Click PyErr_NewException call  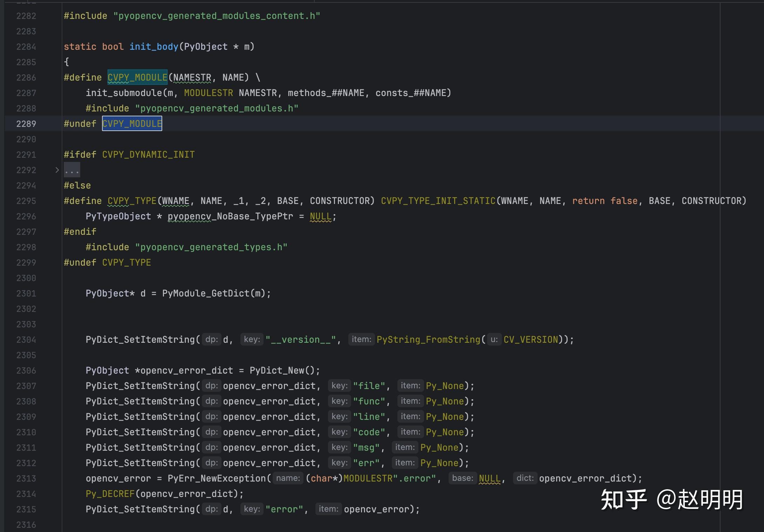pos(217,478)
